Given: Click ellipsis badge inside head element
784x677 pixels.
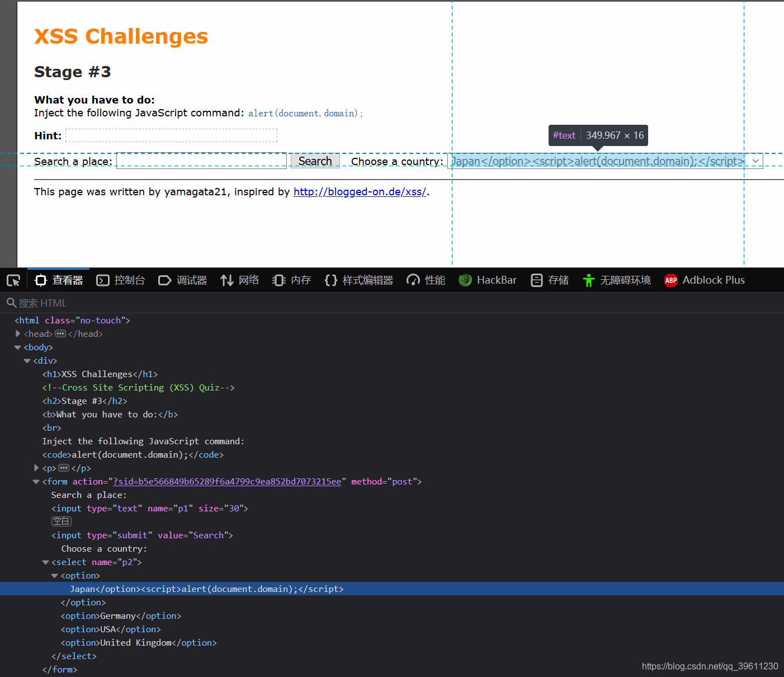Looking at the screenshot, I should tap(60, 333).
